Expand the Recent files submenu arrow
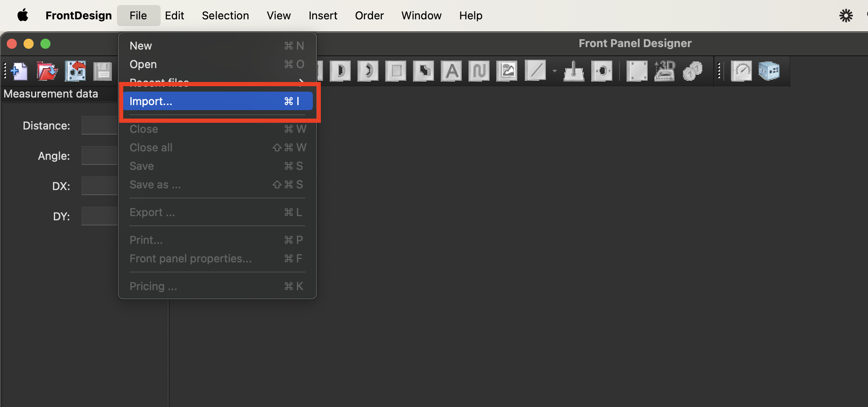This screenshot has width=868, height=407. click(x=301, y=81)
